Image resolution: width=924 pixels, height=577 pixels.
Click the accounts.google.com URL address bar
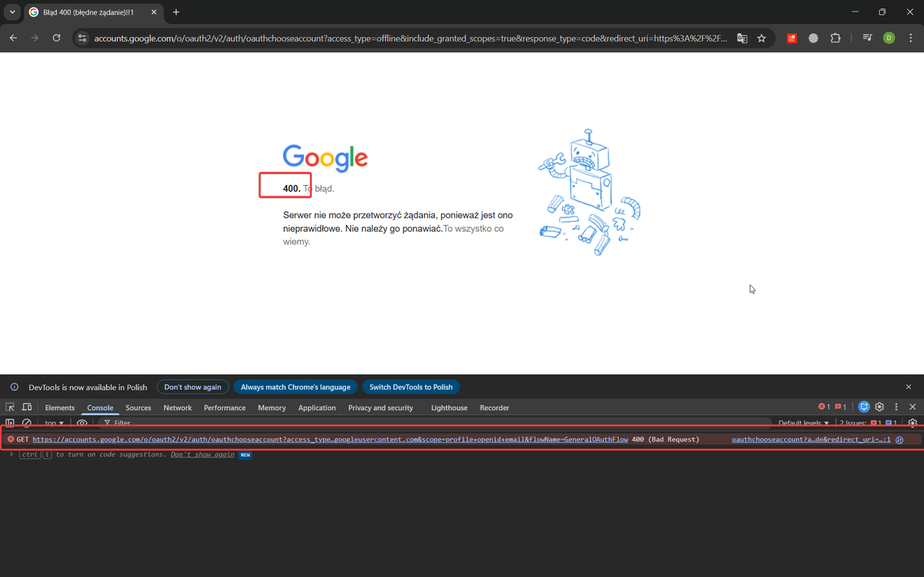(x=410, y=38)
